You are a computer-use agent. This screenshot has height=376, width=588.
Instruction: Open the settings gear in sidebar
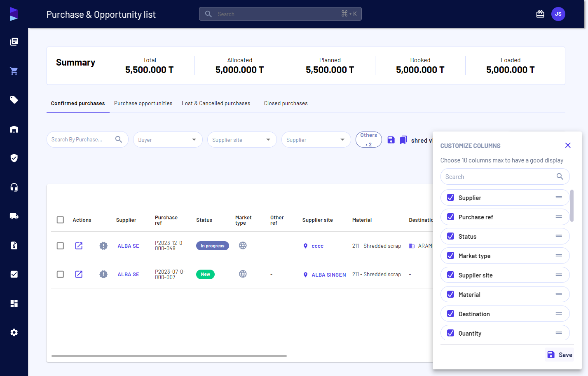(14, 332)
